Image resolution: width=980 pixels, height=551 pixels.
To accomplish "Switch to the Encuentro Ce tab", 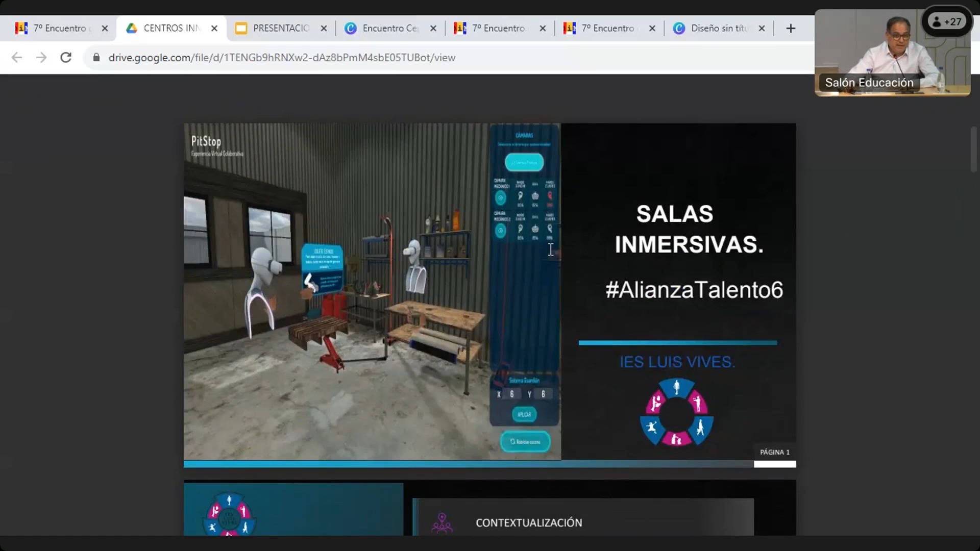I will click(390, 29).
